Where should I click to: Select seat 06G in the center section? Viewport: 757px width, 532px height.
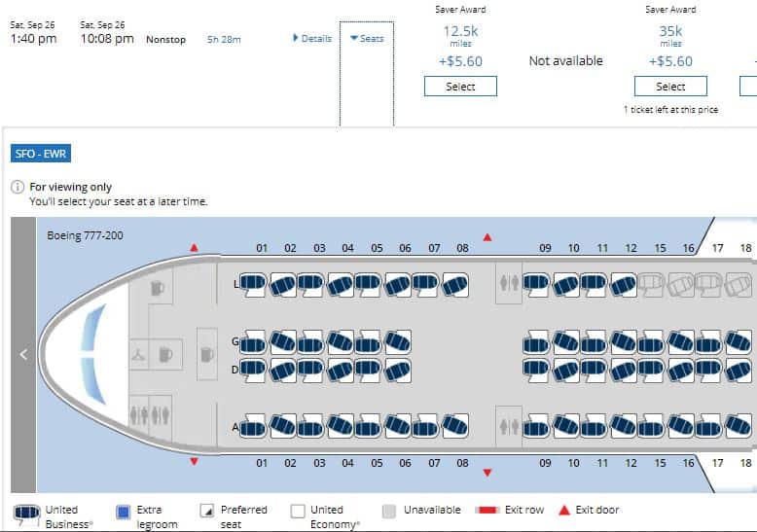click(x=398, y=342)
